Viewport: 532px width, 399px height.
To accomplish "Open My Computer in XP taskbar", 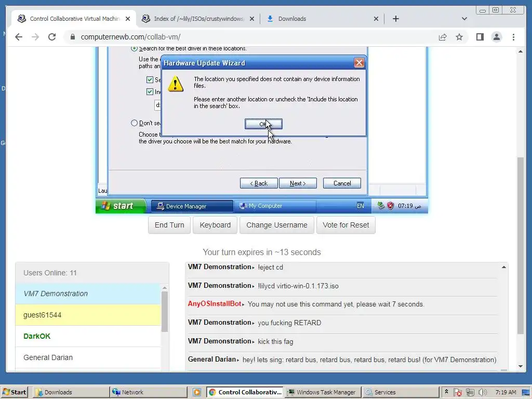I will [x=275, y=206].
